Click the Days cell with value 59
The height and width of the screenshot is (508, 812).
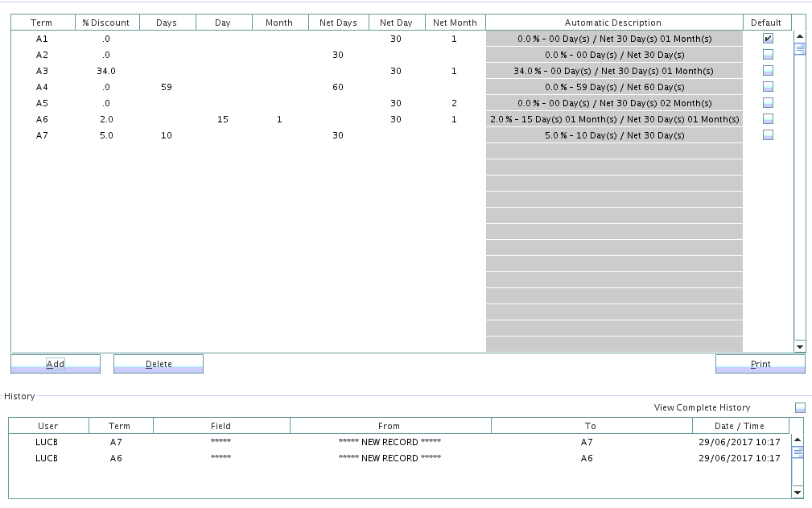pos(167,87)
